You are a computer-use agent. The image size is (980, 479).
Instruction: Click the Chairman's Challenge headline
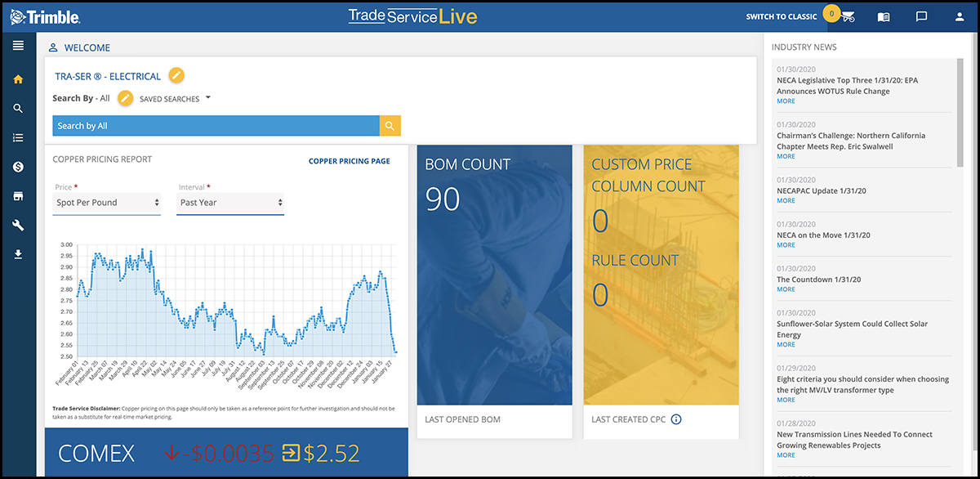[x=852, y=141]
